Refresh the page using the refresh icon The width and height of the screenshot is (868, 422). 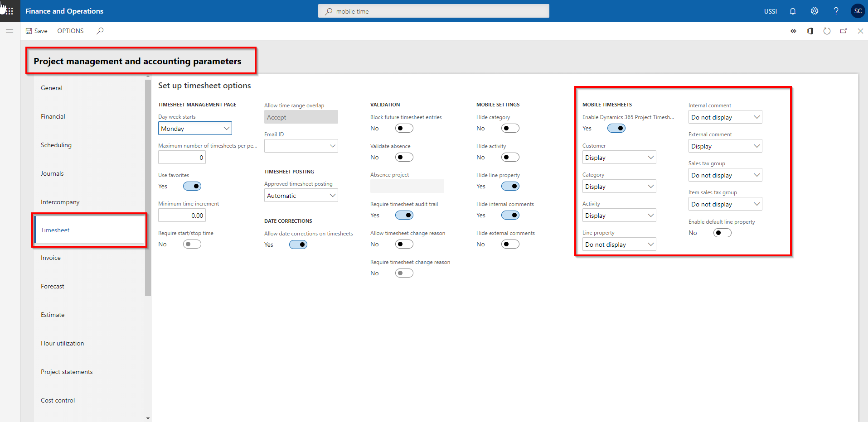pos(827,31)
